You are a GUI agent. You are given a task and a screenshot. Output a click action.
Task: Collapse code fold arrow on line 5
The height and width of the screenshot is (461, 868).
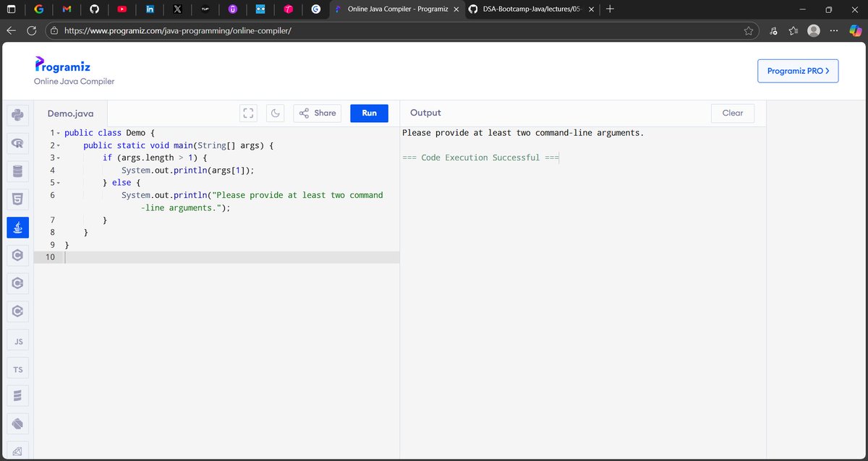pyautogui.click(x=58, y=183)
